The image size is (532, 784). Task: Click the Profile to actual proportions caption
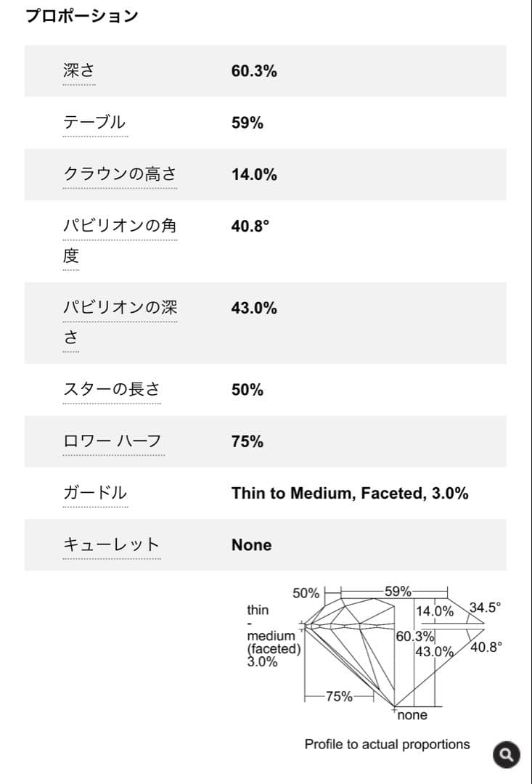(x=387, y=744)
